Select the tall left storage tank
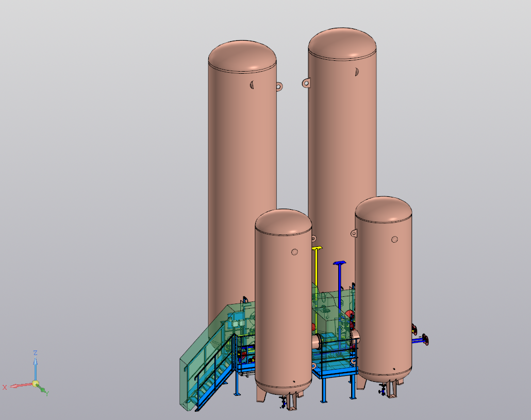The height and width of the screenshot is (420, 531). pos(241,155)
